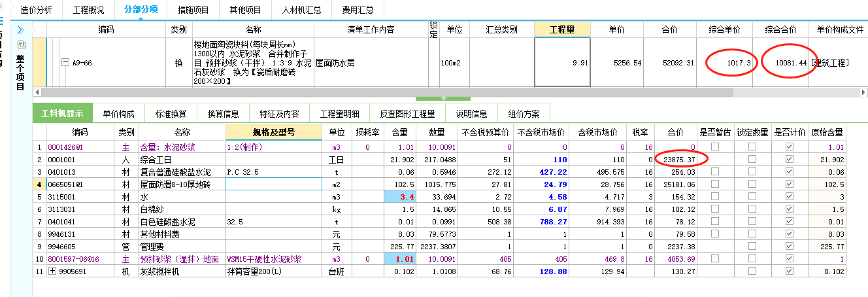Check 是否暂估 for 屋面防滑8-10厚地砖 row
The image size is (868, 297).
click(714, 184)
